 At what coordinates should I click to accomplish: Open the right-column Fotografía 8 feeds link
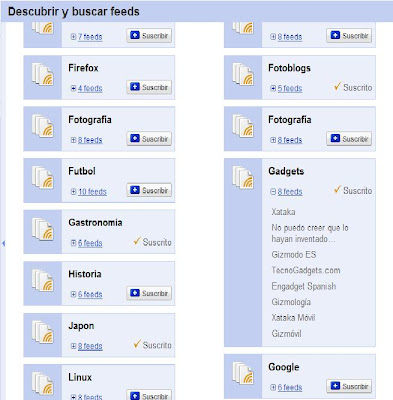[290, 140]
